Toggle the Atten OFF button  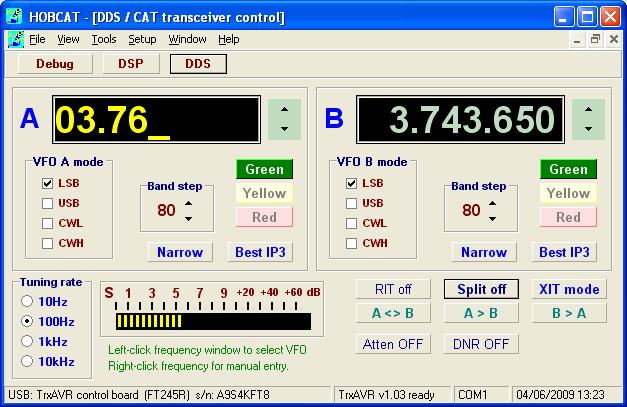click(393, 344)
